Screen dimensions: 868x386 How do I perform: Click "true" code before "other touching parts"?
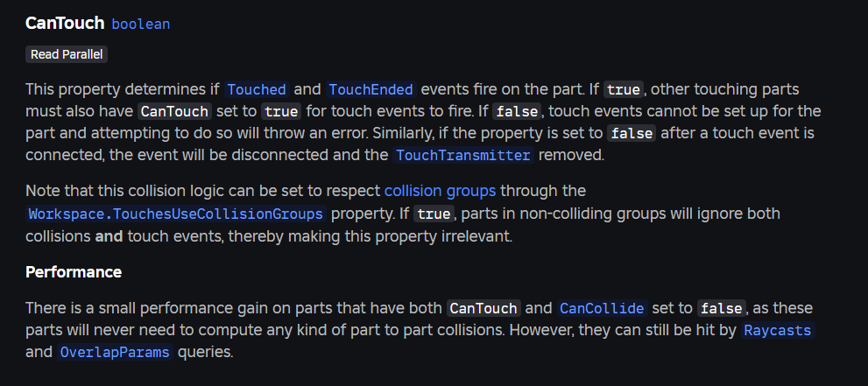click(x=625, y=89)
